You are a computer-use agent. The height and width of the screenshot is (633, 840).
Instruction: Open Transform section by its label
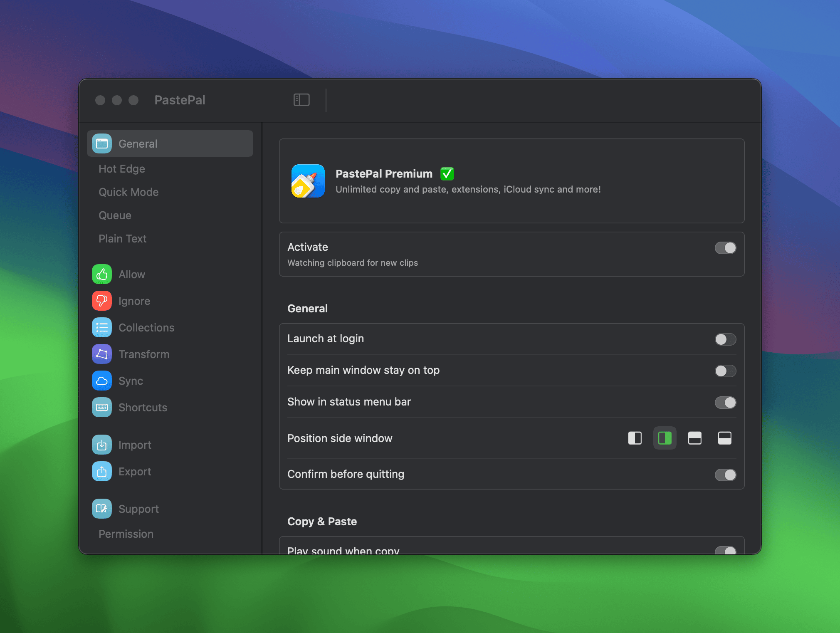point(144,354)
